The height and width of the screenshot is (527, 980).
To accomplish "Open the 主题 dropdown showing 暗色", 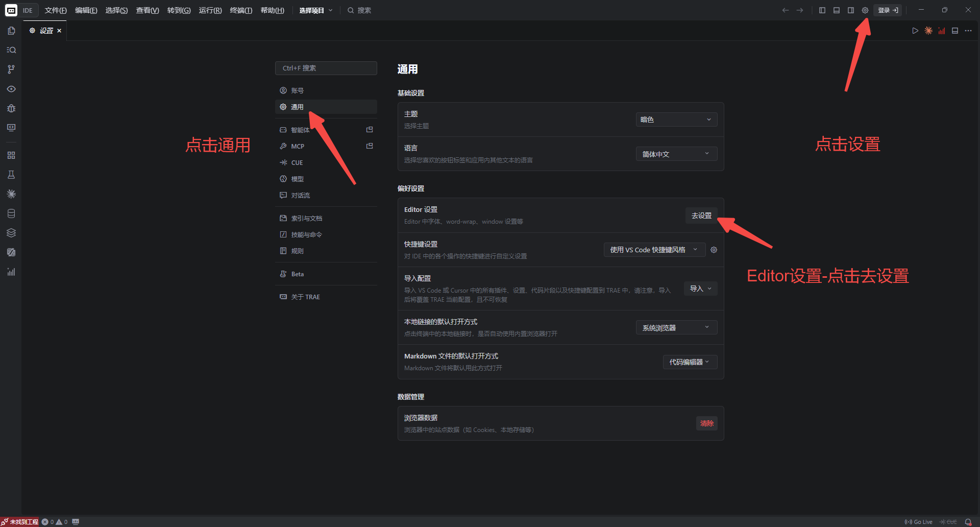I will [x=676, y=119].
